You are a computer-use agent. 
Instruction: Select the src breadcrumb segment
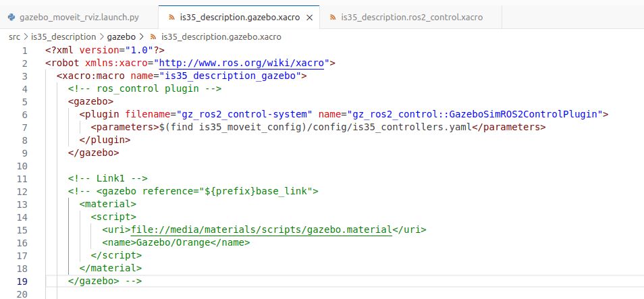click(14, 36)
